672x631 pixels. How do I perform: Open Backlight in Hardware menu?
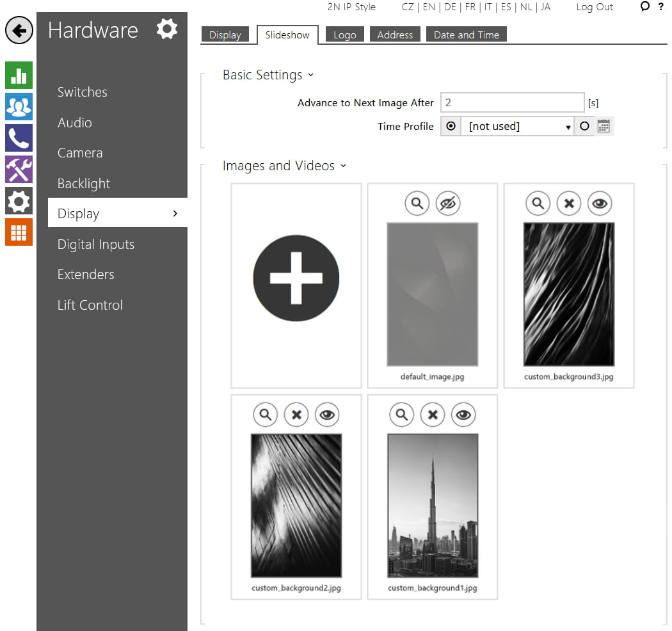pos(84,184)
